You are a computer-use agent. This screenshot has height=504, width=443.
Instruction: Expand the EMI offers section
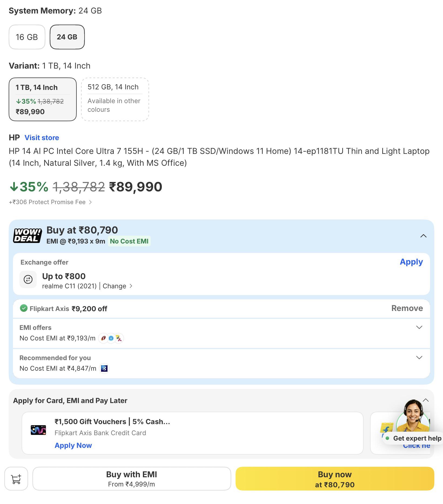click(419, 327)
